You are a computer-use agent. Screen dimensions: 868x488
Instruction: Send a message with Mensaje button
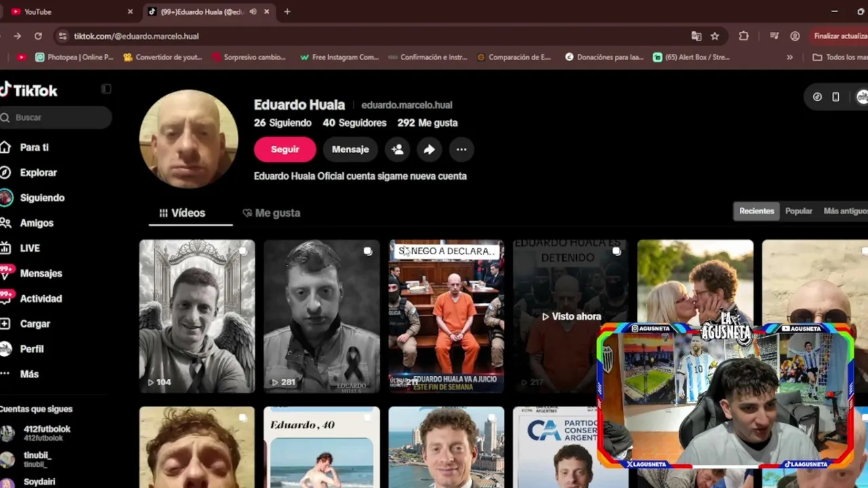click(x=350, y=149)
